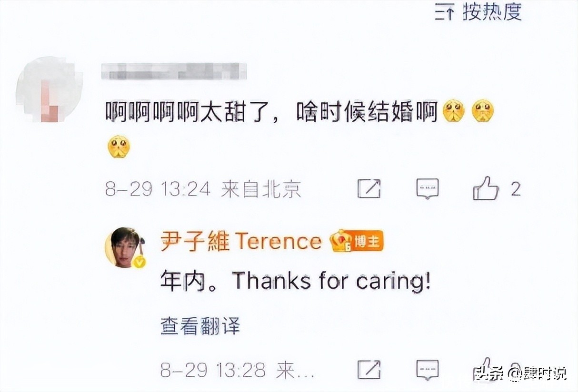This screenshot has width=578, height=392.
Task: Click the sort icon beside 按热度
Action: [444, 12]
